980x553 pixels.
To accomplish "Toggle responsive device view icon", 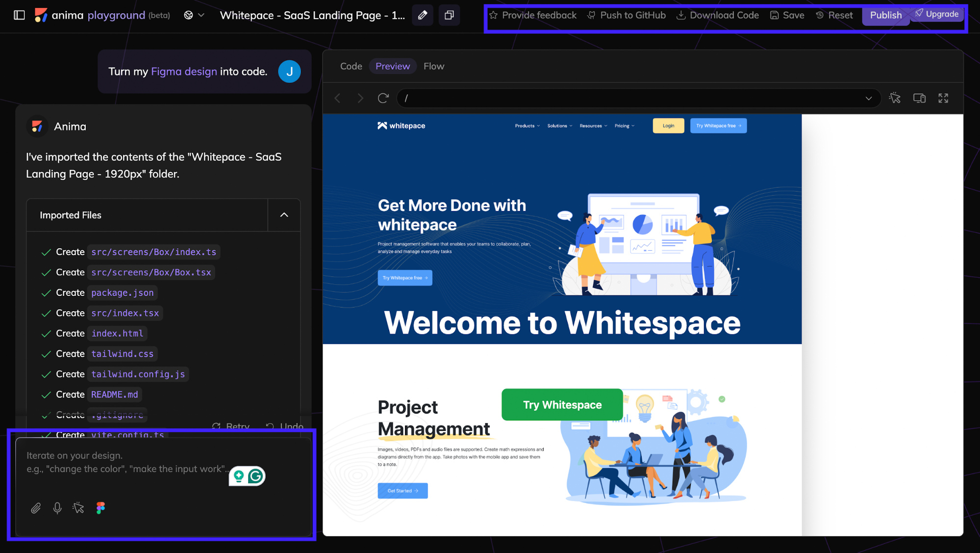I will [919, 98].
